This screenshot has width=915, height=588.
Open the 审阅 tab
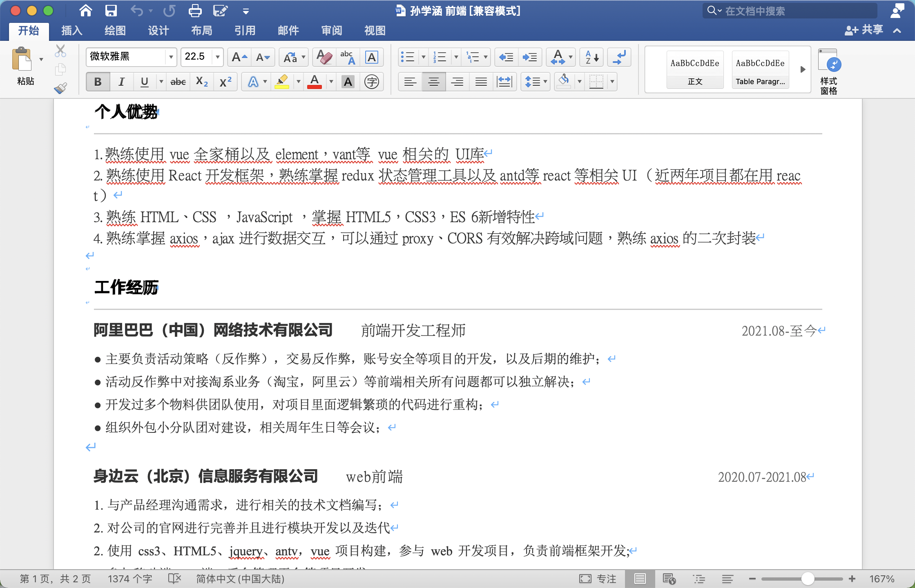(332, 31)
